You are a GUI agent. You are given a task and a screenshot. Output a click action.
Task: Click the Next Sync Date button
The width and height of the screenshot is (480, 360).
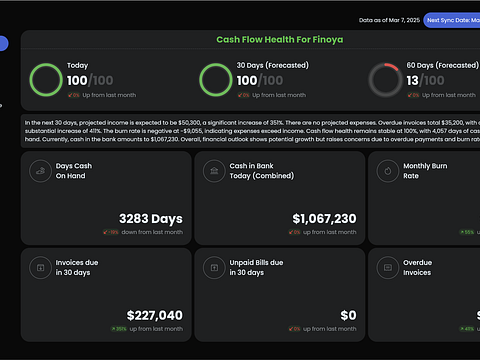point(452,20)
